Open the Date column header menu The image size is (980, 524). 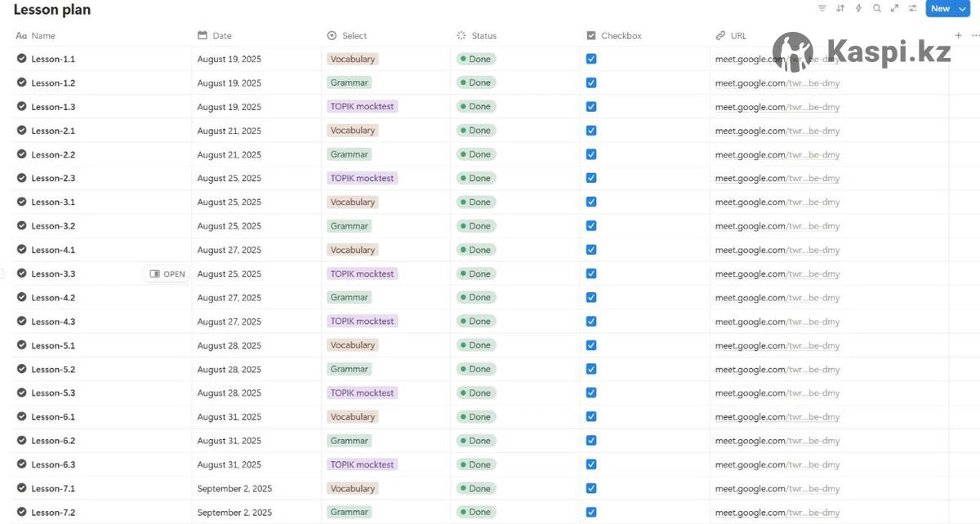pyautogui.click(x=222, y=35)
